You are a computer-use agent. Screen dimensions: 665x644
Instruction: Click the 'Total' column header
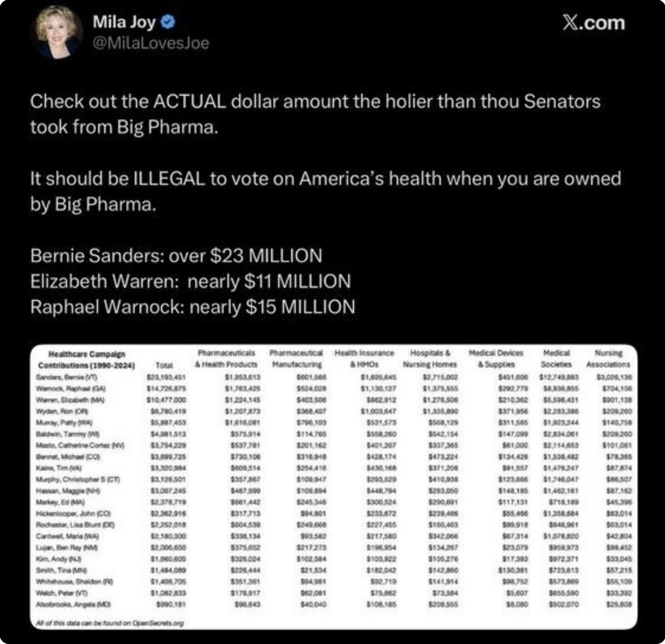pyautogui.click(x=164, y=365)
